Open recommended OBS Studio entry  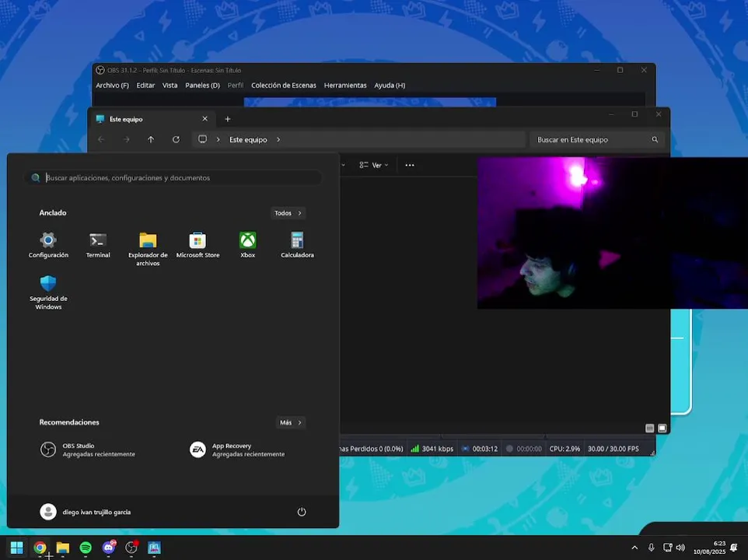pyautogui.click(x=88, y=450)
